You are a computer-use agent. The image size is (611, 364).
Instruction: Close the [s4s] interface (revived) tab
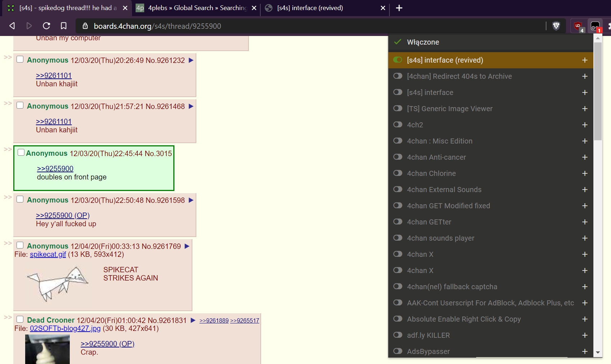click(383, 8)
